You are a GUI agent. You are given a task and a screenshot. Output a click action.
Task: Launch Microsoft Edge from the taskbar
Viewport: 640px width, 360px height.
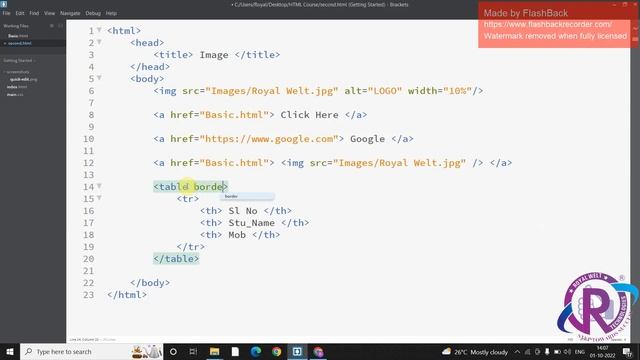[x=256, y=351]
